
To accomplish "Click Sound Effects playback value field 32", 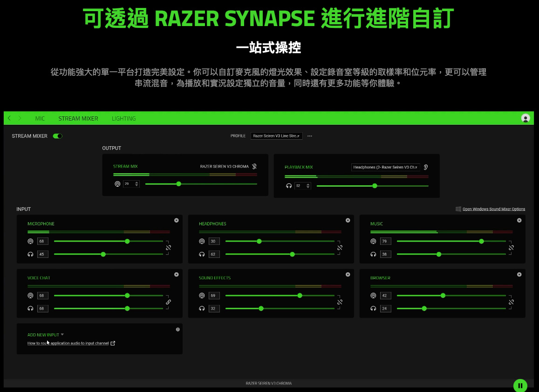I will 214,309.
